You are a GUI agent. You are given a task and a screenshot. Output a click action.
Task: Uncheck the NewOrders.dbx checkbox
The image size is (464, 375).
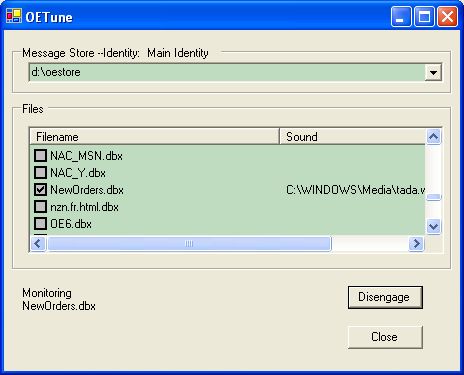pos(40,189)
